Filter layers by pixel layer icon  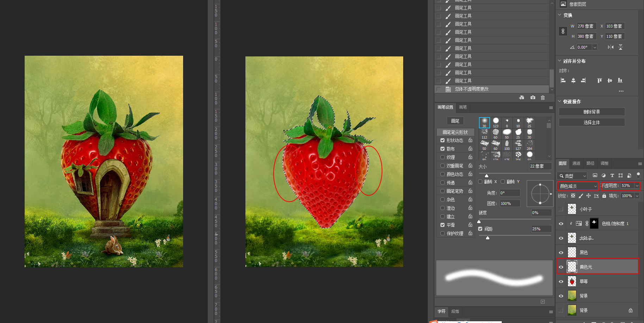click(595, 175)
